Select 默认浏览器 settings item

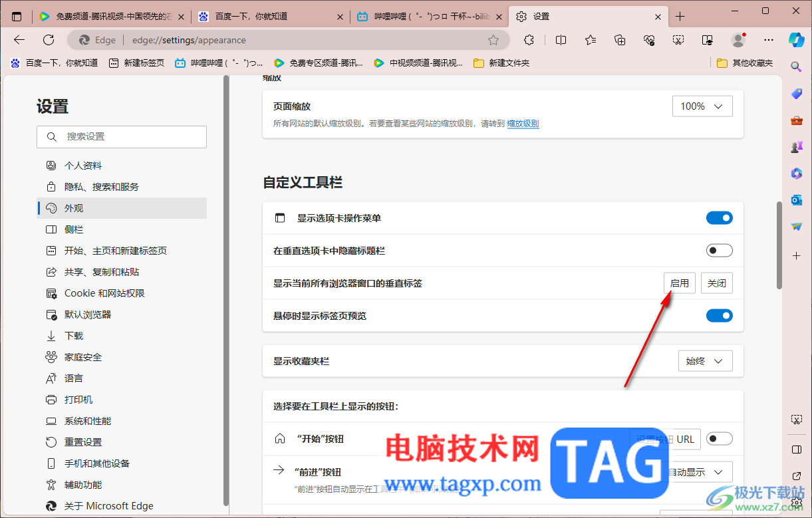122,315
